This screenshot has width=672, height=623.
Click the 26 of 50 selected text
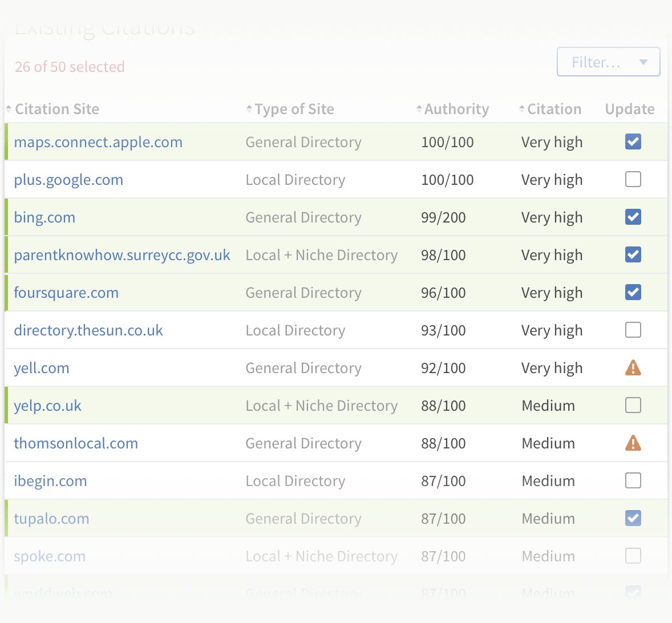(70, 67)
